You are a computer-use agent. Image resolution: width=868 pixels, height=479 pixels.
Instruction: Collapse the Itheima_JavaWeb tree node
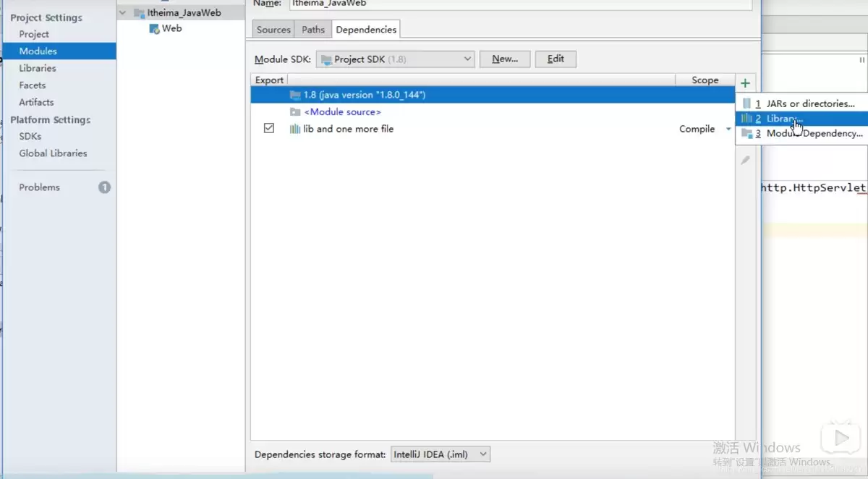pyautogui.click(x=122, y=12)
